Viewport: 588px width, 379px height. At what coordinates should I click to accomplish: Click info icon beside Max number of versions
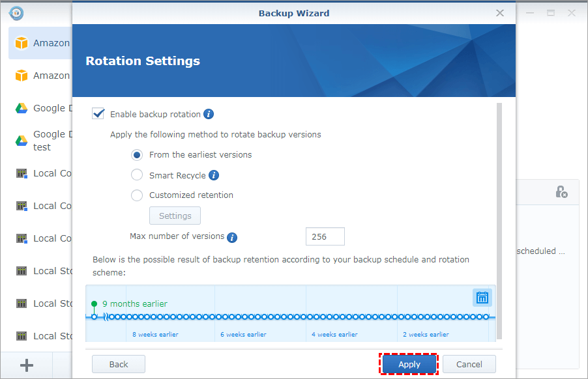click(x=232, y=238)
